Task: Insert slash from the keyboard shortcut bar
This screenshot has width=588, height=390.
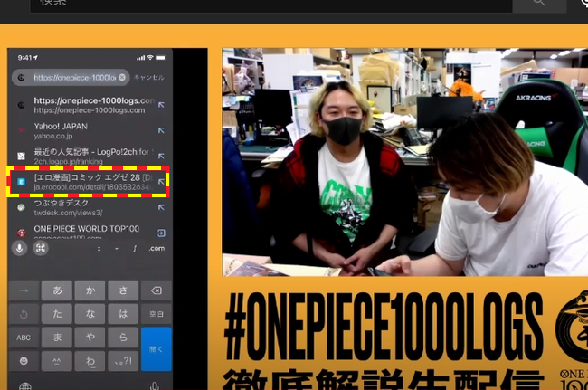Action: 135,249
